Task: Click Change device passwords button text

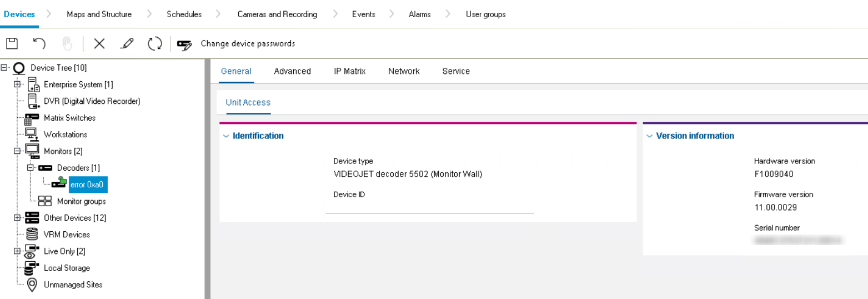Action: [248, 43]
